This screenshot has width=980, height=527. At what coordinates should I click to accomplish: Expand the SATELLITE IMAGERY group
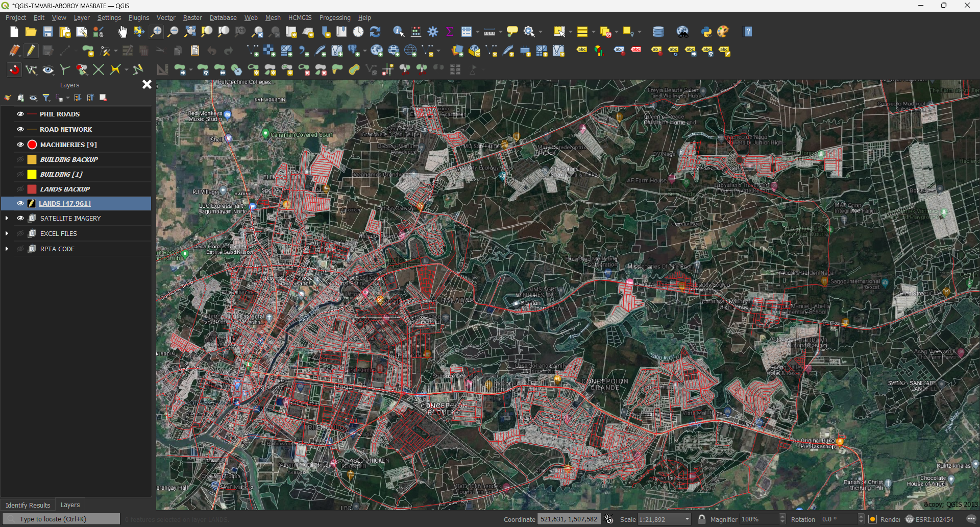click(7, 218)
